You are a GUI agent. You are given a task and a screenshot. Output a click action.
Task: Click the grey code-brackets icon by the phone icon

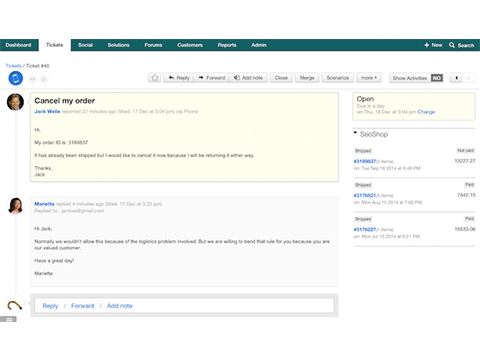point(32,79)
